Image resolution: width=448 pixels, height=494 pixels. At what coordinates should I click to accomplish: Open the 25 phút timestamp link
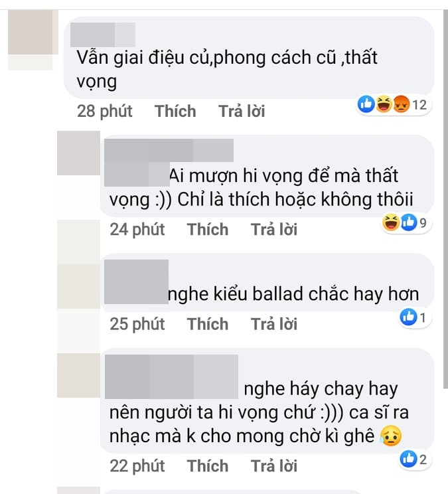pyautogui.click(x=137, y=325)
